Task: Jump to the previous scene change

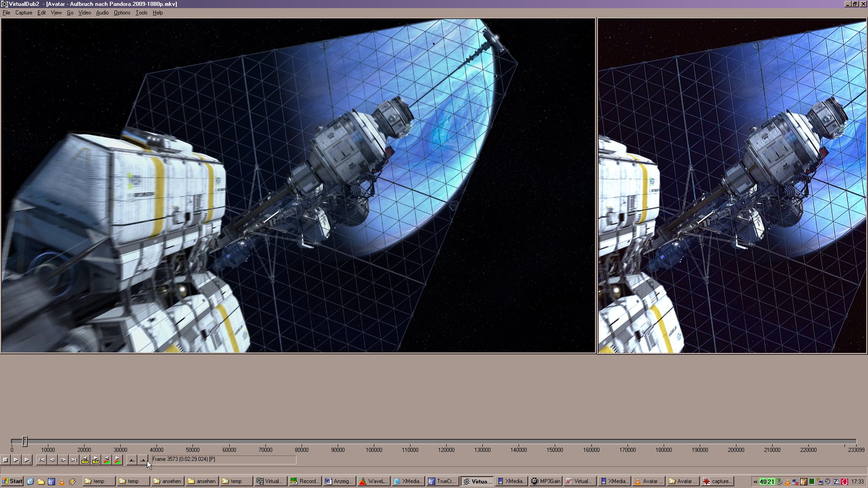Action: click(x=107, y=460)
